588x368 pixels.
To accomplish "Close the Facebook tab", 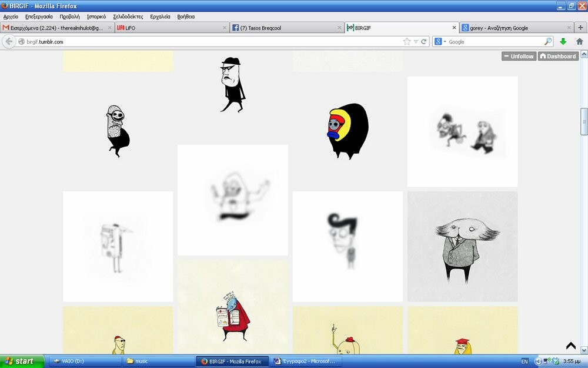I will [x=339, y=28].
